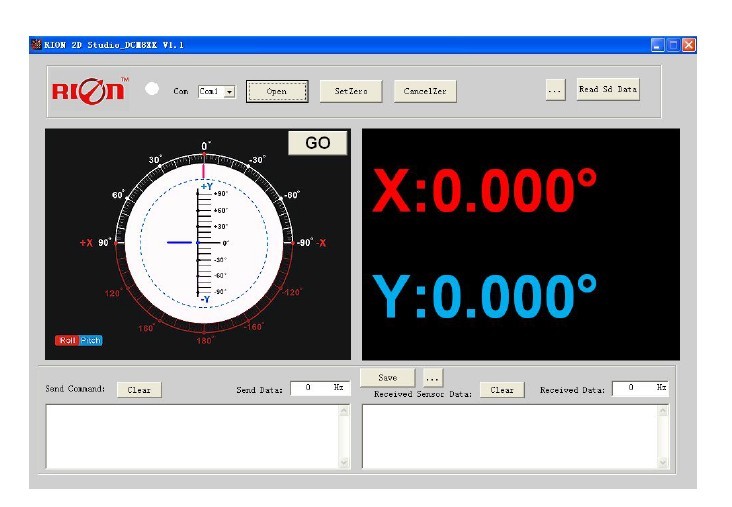Close the RION 2D Studio window
Image resolution: width=732 pixels, height=507 pixels.
689,45
